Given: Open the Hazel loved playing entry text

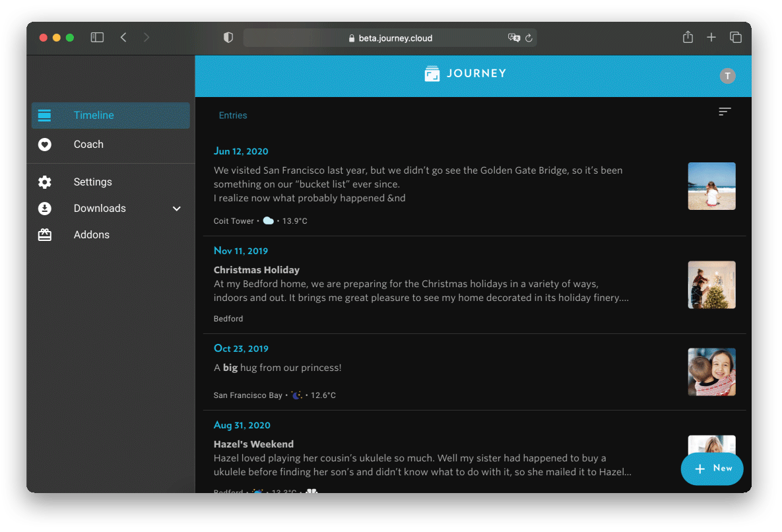Looking at the screenshot, I should click(x=422, y=465).
